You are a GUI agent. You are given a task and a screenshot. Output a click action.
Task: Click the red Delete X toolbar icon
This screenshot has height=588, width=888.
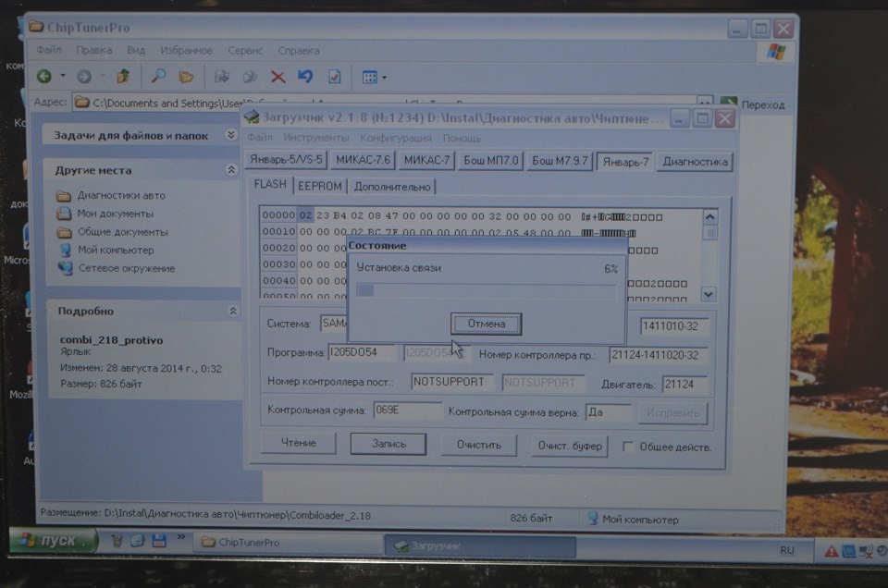click(277, 77)
